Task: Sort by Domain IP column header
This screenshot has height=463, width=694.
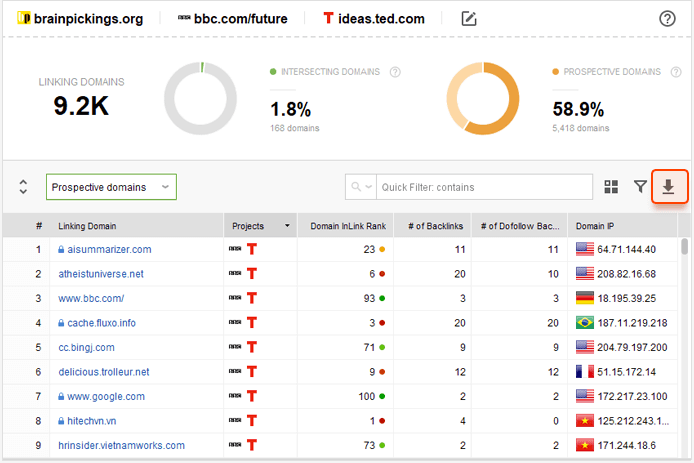Action: (594, 226)
